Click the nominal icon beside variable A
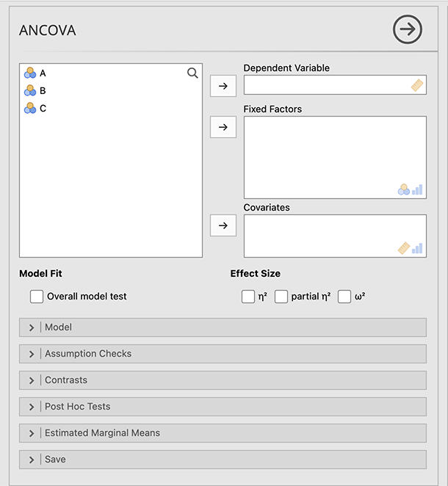448x486 pixels. 30,73
